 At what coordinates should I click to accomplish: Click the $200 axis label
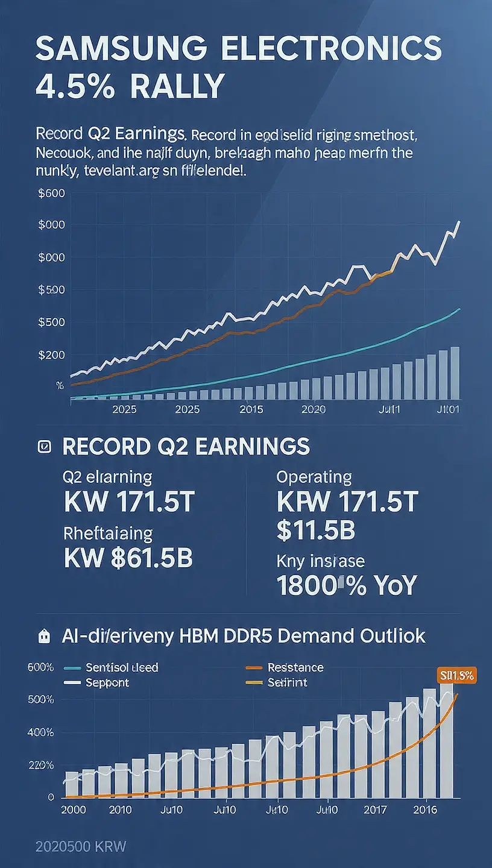(x=51, y=355)
